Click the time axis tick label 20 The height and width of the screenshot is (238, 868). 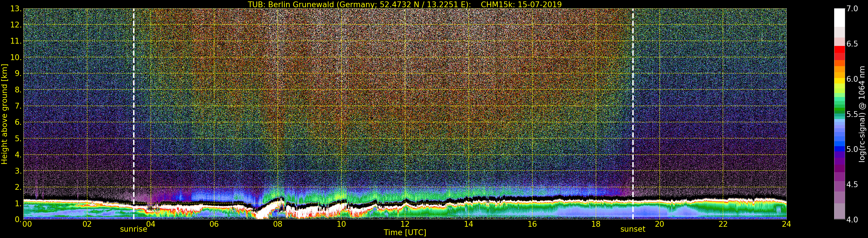tap(659, 224)
